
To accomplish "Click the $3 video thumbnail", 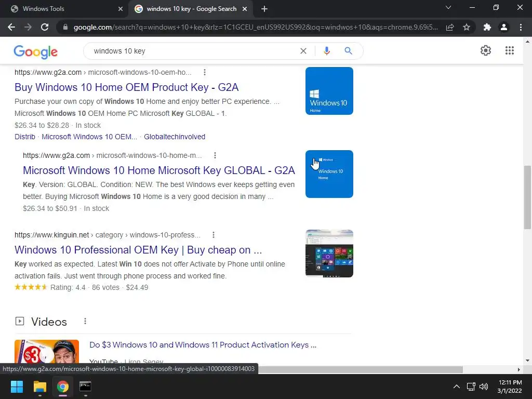I will [x=47, y=352].
